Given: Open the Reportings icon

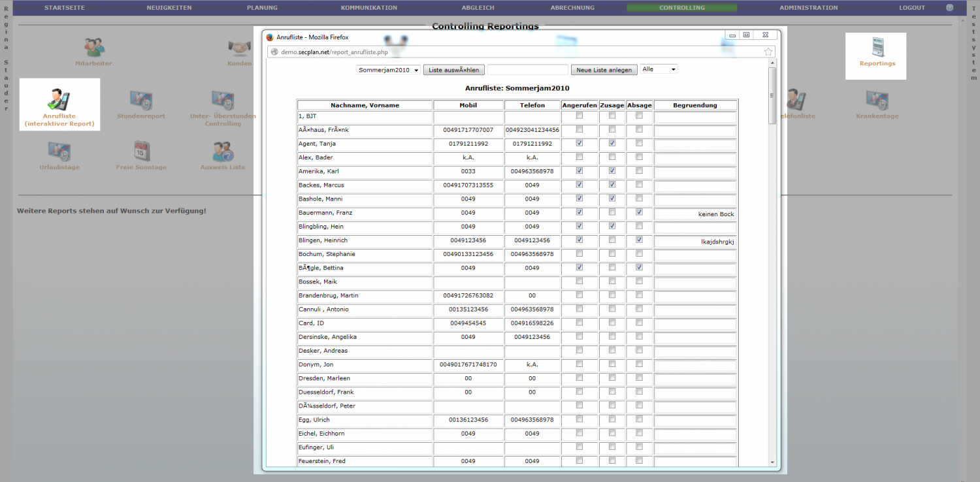Looking at the screenshot, I should [x=877, y=47].
